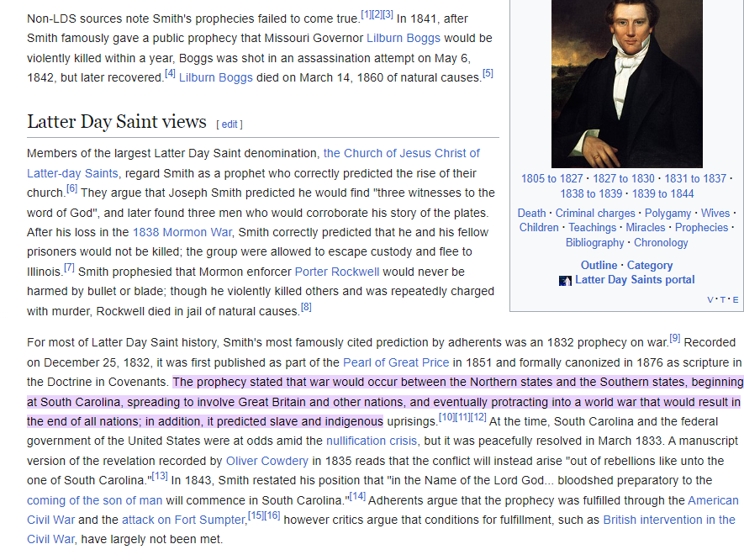This screenshot has height=560, width=744.
Task: Follow the 'attack on Fort Sumpter' link
Action: (x=183, y=520)
